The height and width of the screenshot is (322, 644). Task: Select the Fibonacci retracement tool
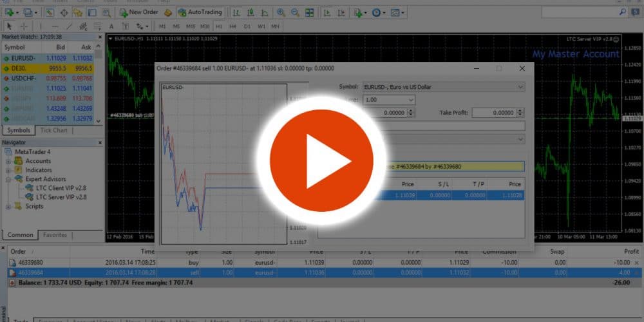98,26
